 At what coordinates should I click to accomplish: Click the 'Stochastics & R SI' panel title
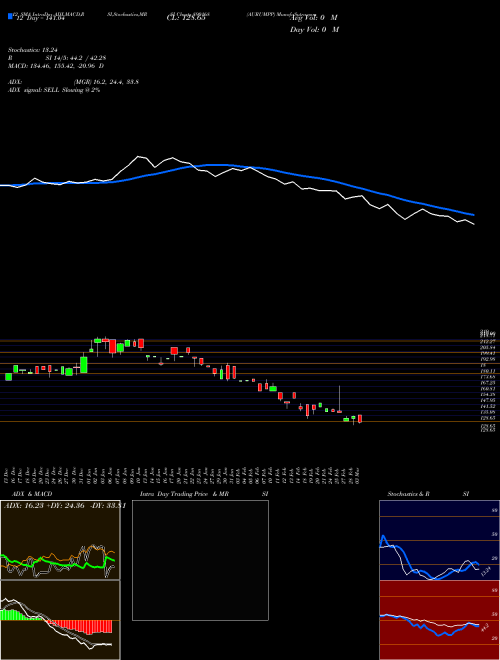tap(428, 494)
